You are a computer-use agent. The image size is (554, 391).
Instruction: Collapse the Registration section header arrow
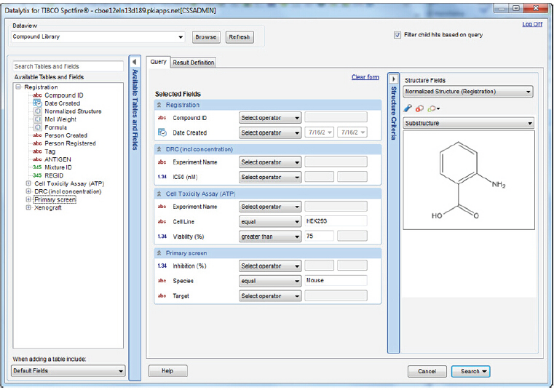159,105
